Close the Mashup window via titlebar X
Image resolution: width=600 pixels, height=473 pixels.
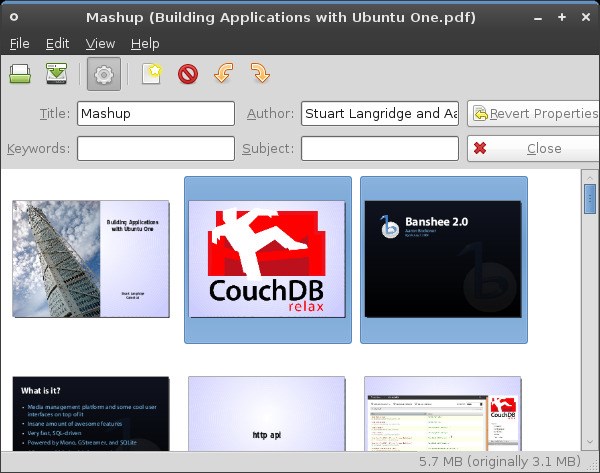pyautogui.click(x=585, y=17)
